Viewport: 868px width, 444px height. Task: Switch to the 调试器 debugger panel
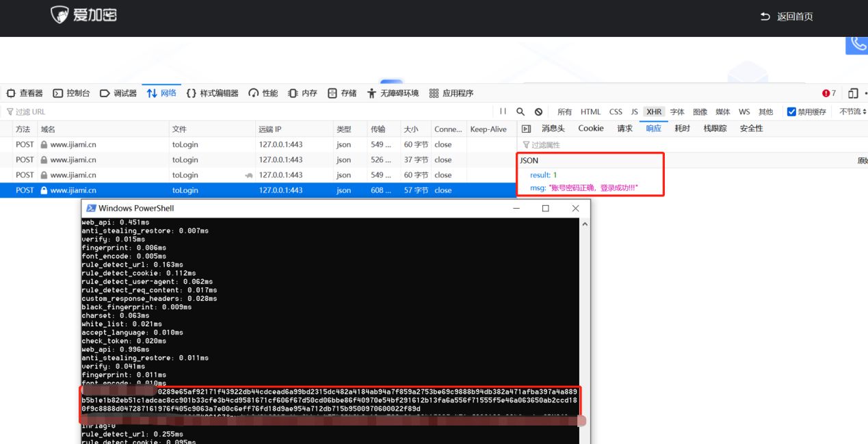[118, 93]
